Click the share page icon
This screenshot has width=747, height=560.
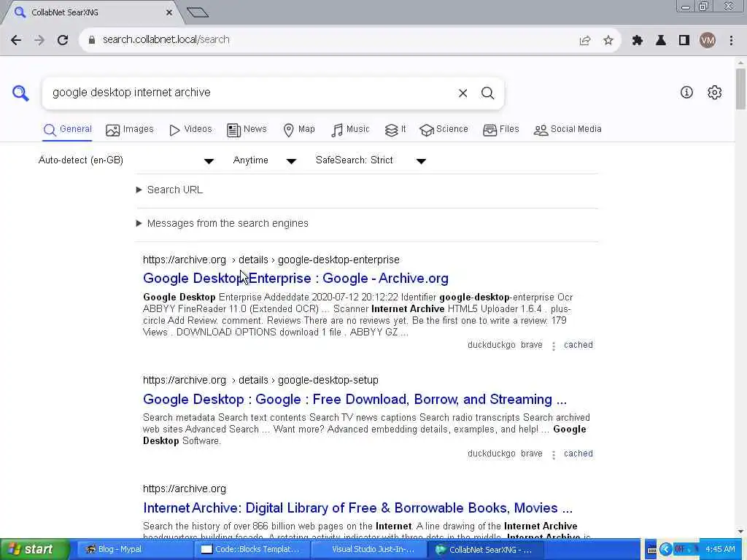coord(585,41)
